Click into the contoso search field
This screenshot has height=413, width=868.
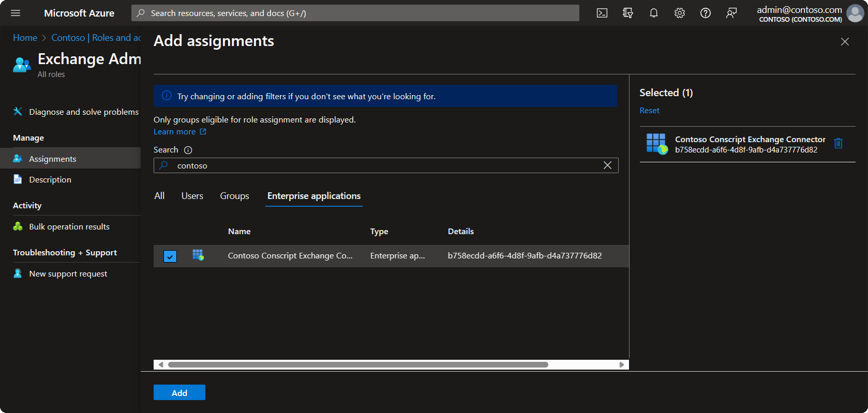[x=386, y=165]
